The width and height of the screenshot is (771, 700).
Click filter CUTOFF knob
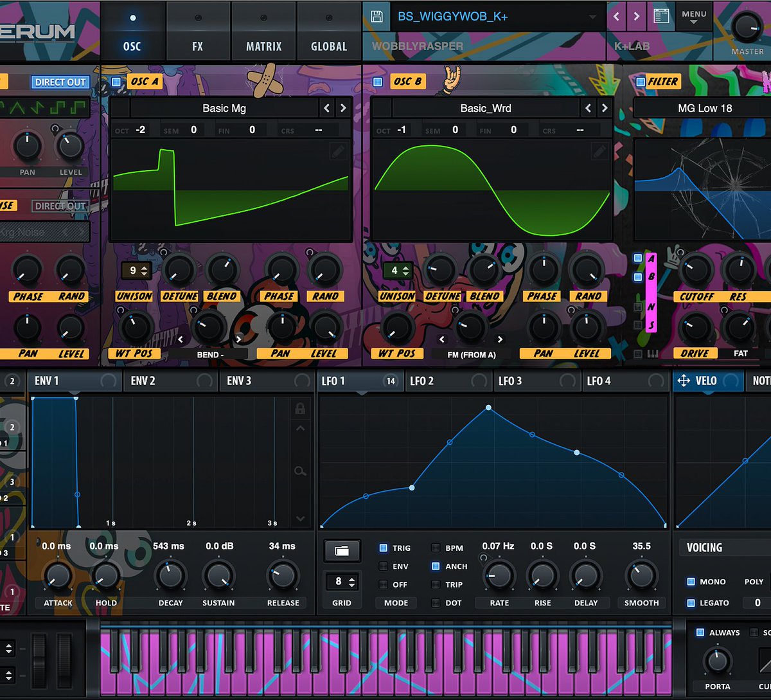(696, 270)
